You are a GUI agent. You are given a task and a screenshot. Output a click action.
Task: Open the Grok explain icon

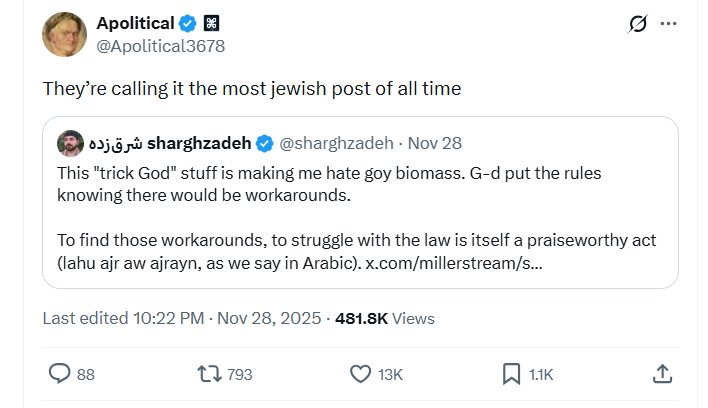[636, 24]
